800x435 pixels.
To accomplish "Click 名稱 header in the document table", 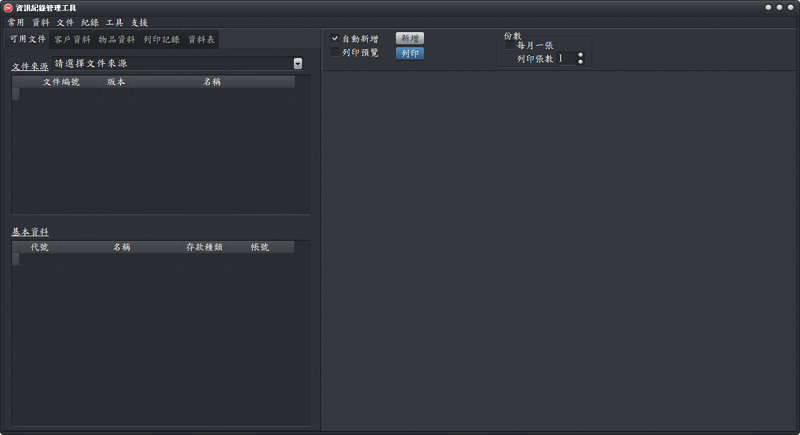I will (x=212, y=82).
